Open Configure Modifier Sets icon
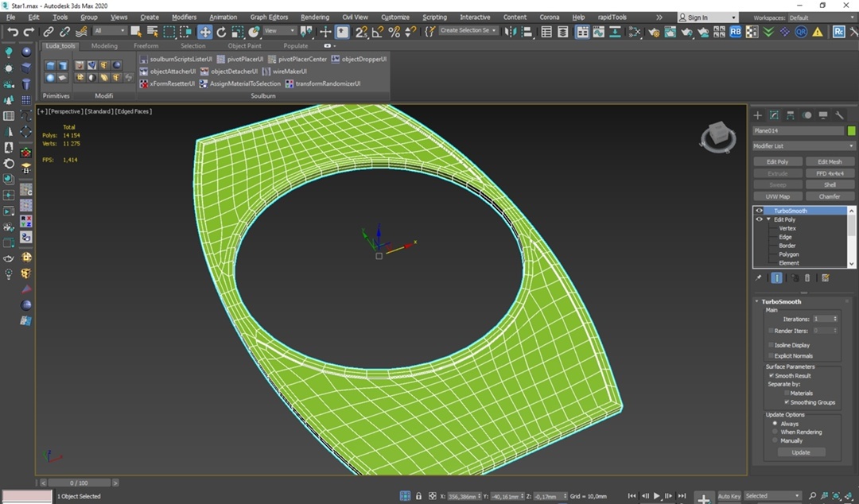Screen dimensions: 859x504 826,277
